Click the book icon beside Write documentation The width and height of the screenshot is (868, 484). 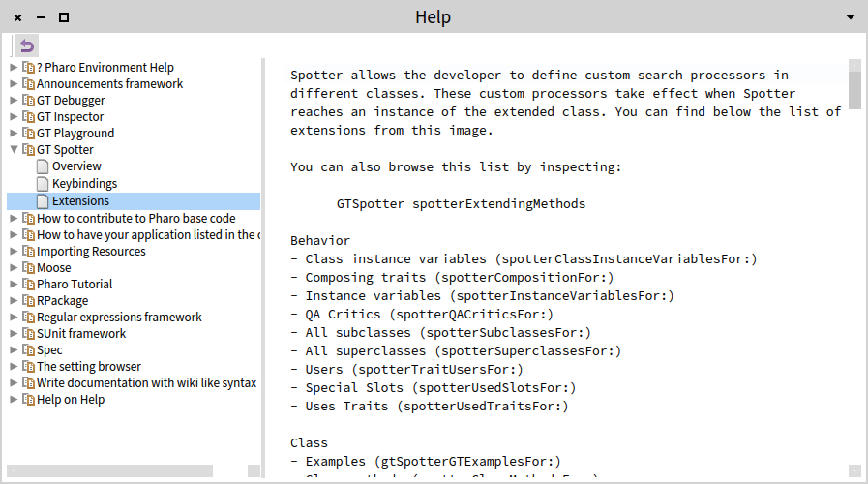tap(28, 383)
